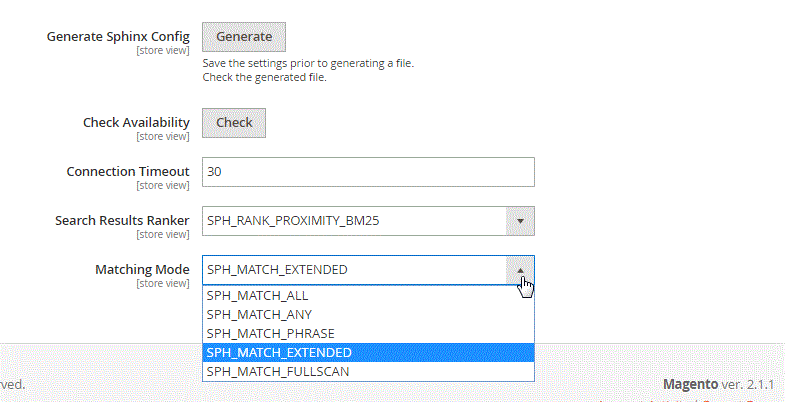Screen dimensions: 785x402
Task: Click the Magento name in footer
Action: pyautogui.click(x=693, y=384)
